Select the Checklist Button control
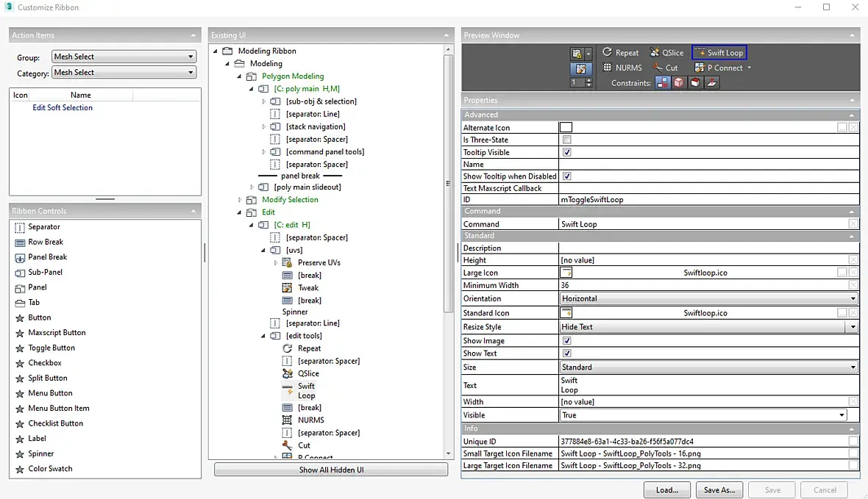Image resolution: width=868 pixels, height=499 pixels. 49,423
